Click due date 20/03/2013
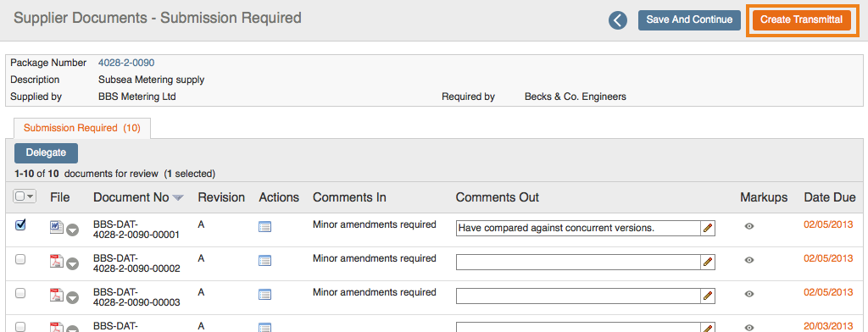The height and width of the screenshot is (332, 868). point(828,326)
